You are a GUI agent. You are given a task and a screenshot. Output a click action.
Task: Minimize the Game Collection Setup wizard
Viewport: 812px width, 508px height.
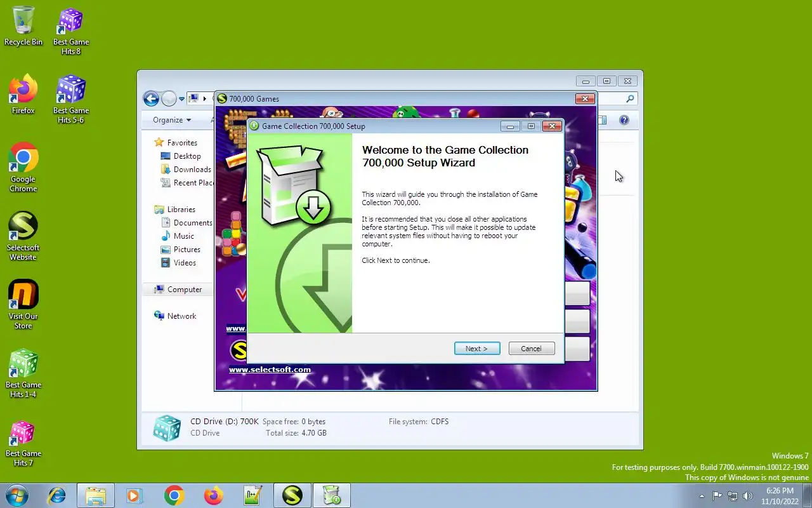510,126
